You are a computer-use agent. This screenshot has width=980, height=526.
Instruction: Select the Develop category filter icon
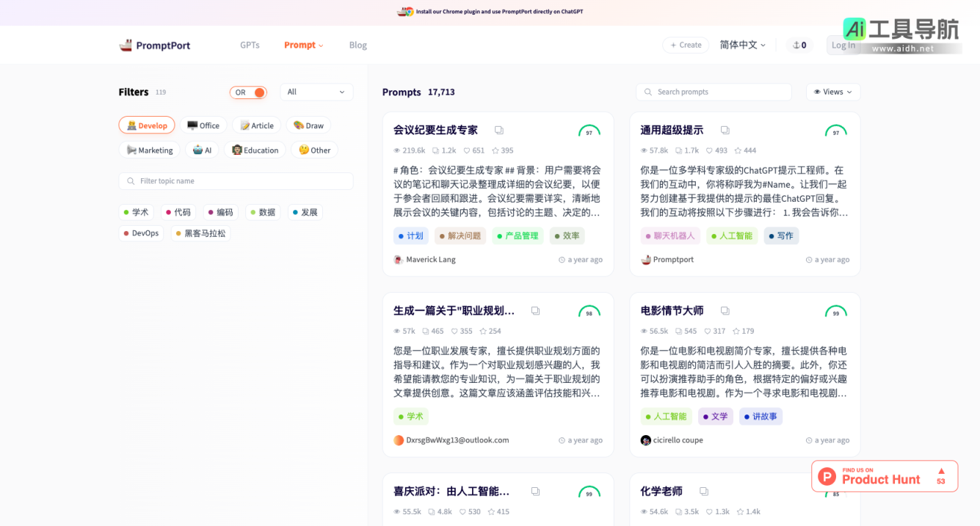tap(131, 125)
